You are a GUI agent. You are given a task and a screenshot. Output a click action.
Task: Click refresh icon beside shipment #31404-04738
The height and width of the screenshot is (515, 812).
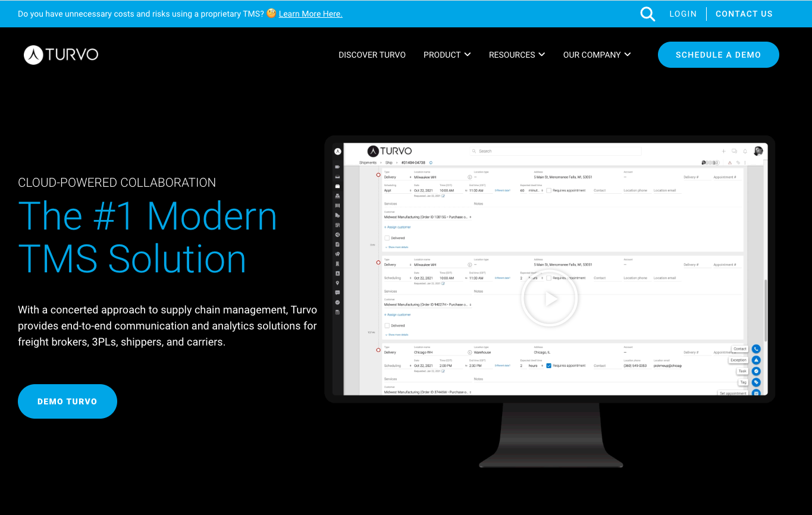click(431, 162)
